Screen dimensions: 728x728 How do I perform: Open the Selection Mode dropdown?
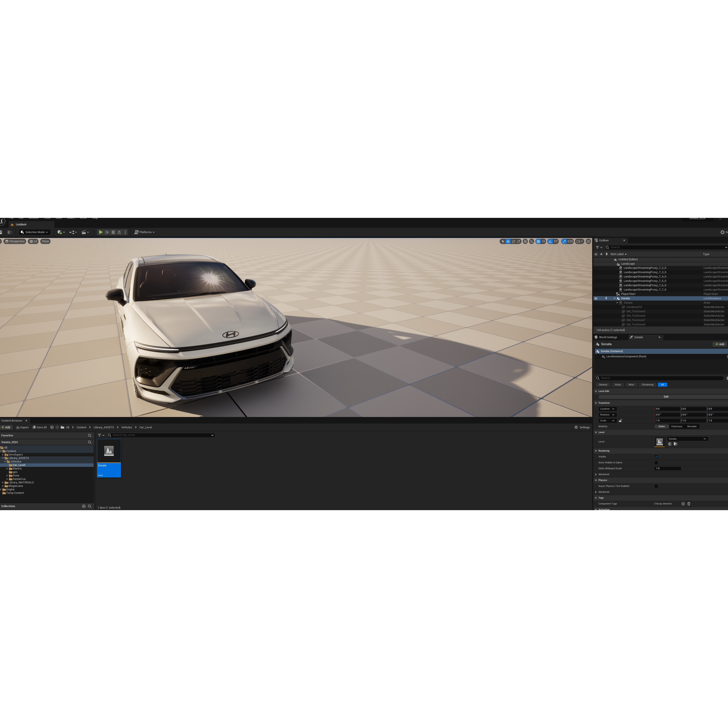34,232
